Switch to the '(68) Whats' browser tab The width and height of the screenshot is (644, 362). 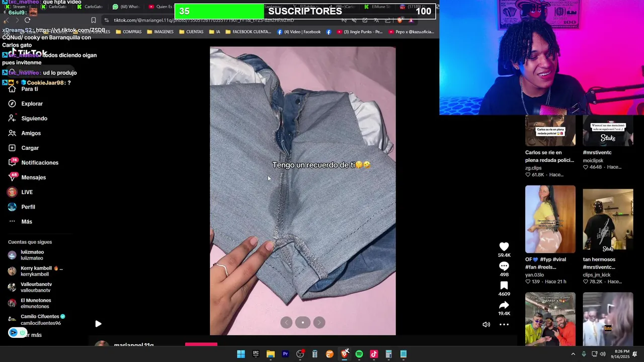point(126,7)
